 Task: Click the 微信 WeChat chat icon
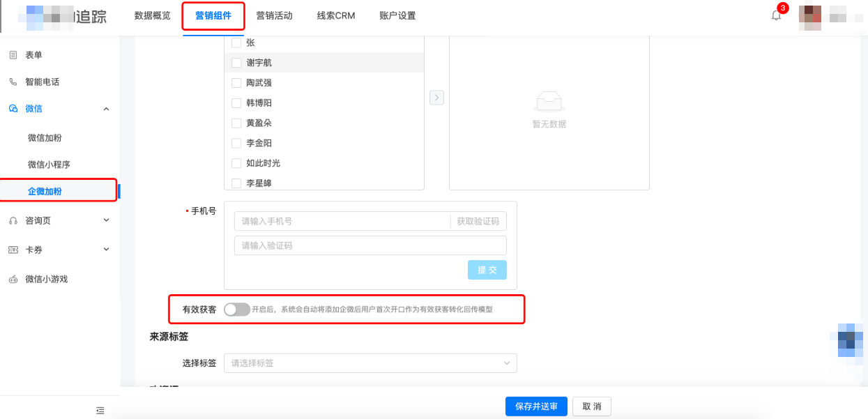(x=14, y=109)
